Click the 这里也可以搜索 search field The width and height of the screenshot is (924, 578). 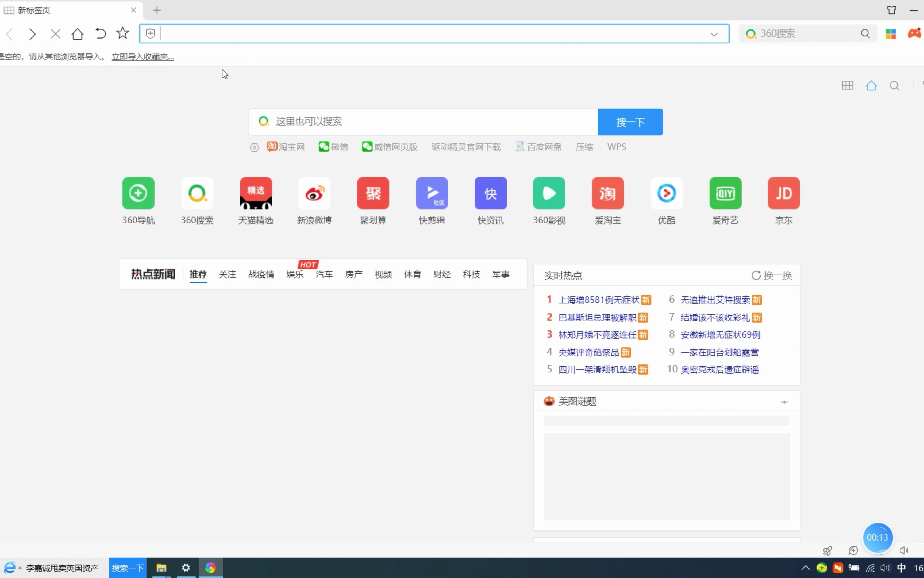point(423,122)
